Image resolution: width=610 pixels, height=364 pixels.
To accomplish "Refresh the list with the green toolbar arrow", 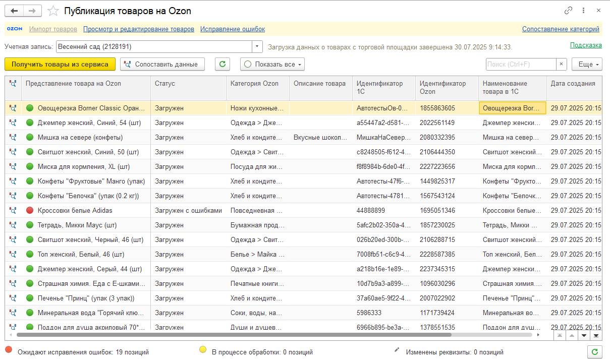I will pyautogui.click(x=223, y=64).
